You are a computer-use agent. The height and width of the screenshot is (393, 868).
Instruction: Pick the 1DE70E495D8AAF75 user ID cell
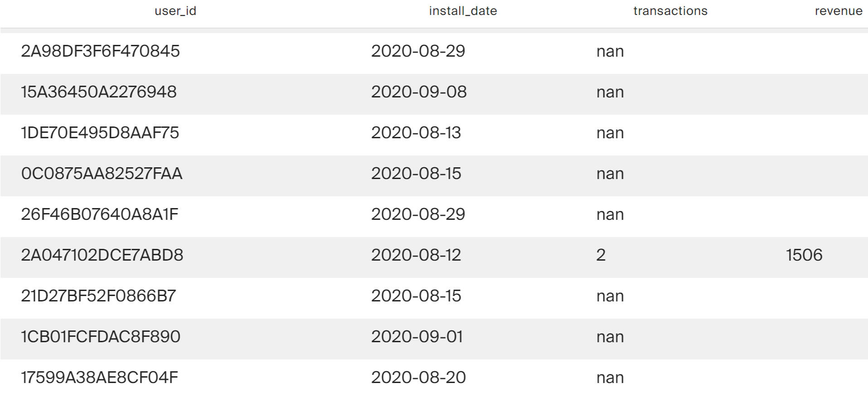100,133
